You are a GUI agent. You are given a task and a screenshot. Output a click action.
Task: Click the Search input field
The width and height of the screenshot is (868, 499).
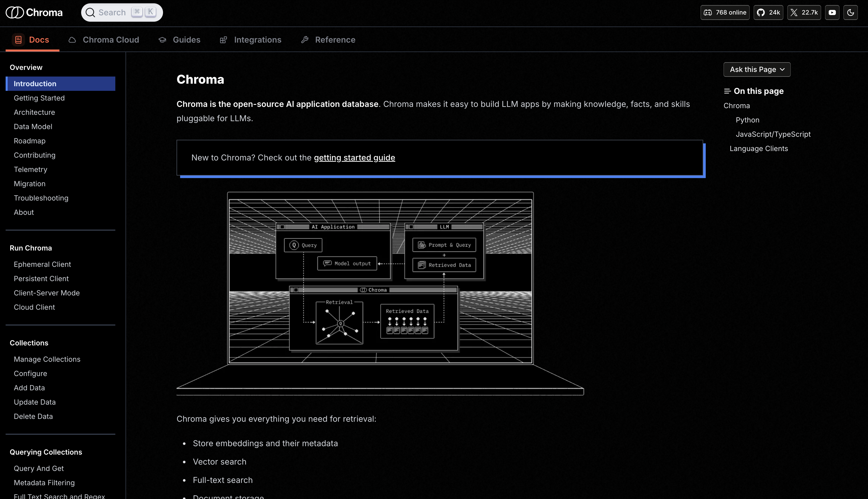point(112,13)
